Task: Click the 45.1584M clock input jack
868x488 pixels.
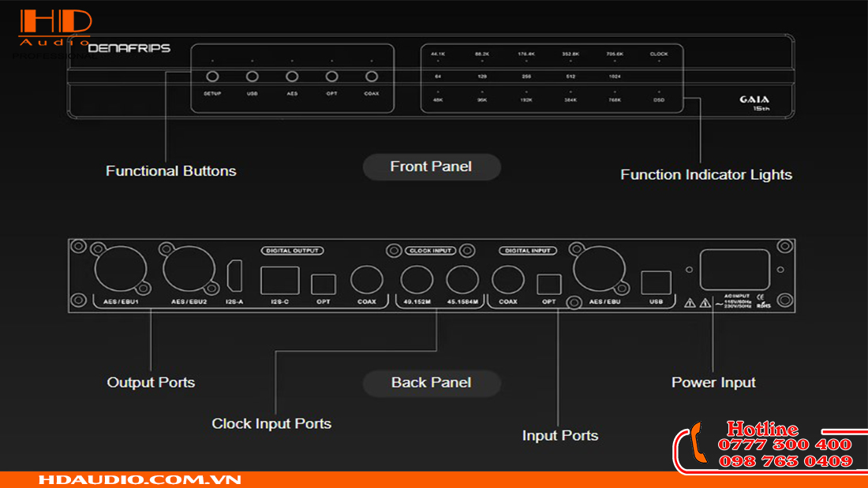Action: (462, 279)
